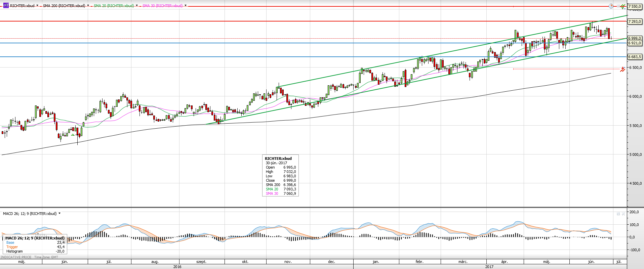
Task: Select the 7 550,0 price level label
Action: coord(635,6)
